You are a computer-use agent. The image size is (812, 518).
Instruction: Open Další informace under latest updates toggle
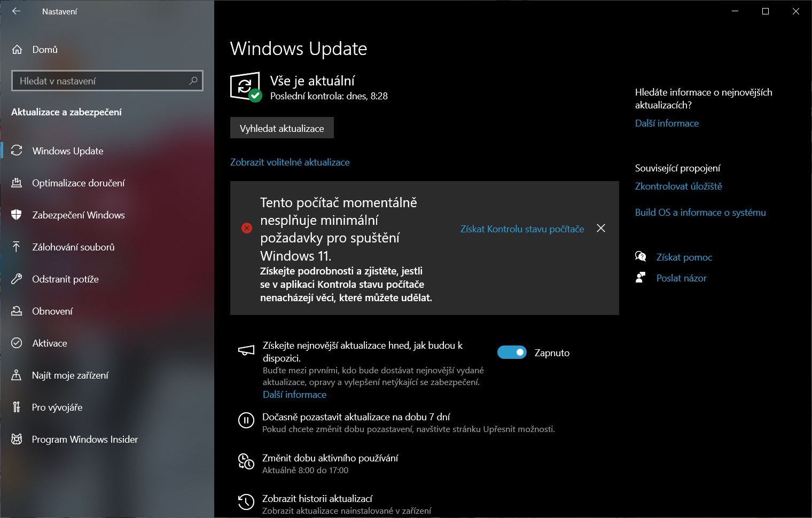[294, 394]
